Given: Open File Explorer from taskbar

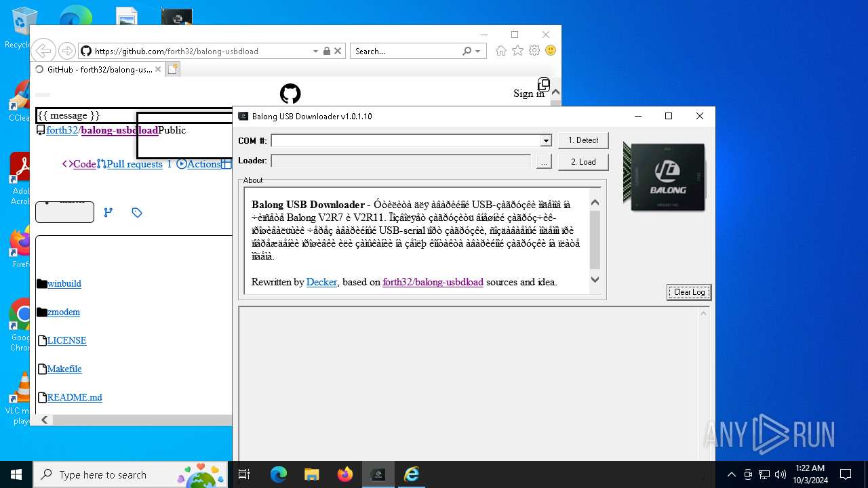Looking at the screenshot, I should coord(311,474).
